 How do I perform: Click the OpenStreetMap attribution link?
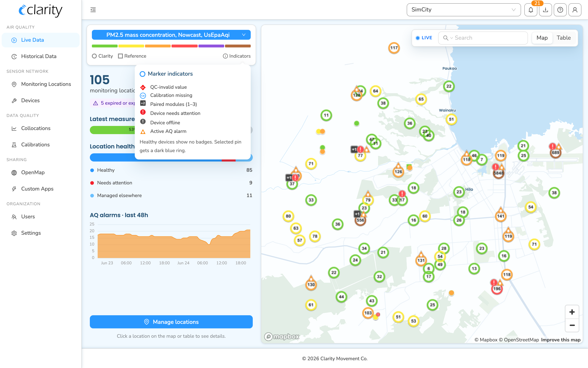click(519, 340)
